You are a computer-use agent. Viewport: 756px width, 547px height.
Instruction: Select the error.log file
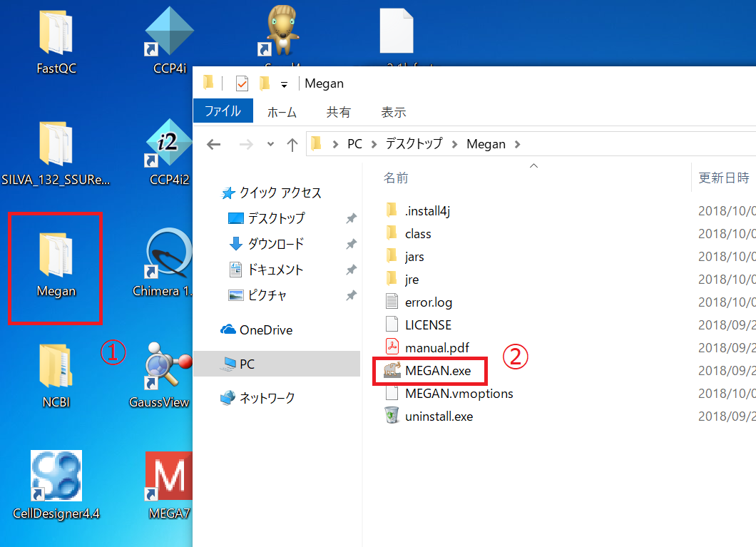coord(419,302)
